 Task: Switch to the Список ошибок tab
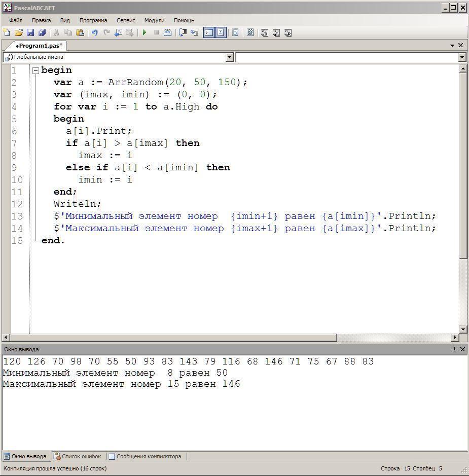pos(78,456)
